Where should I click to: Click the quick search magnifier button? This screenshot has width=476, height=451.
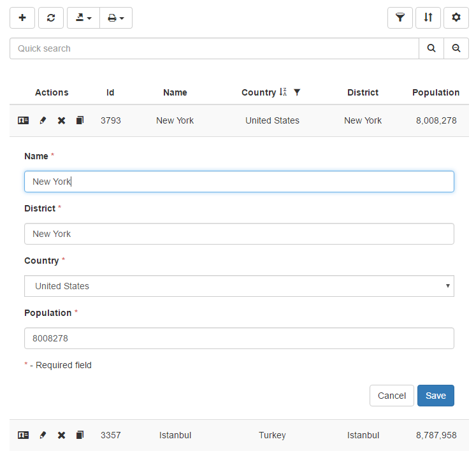tap(431, 48)
